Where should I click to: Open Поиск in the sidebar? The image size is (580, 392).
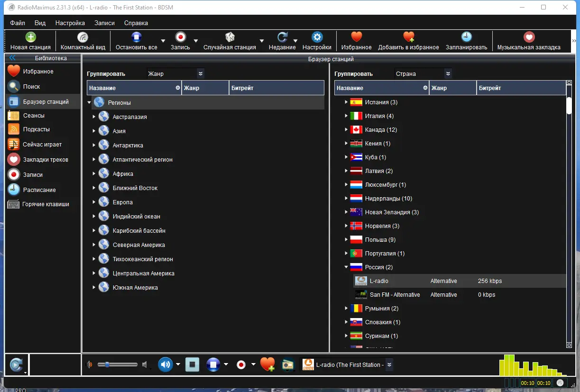(x=43, y=86)
